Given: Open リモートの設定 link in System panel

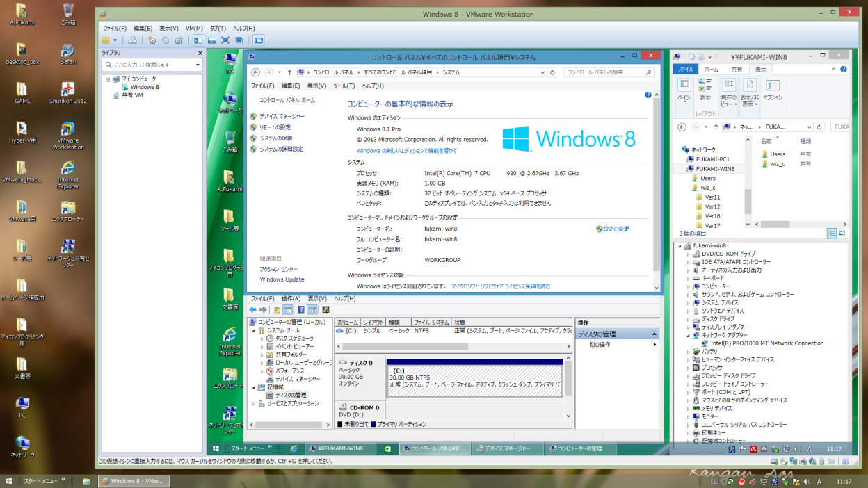Looking at the screenshot, I should pos(275,127).
